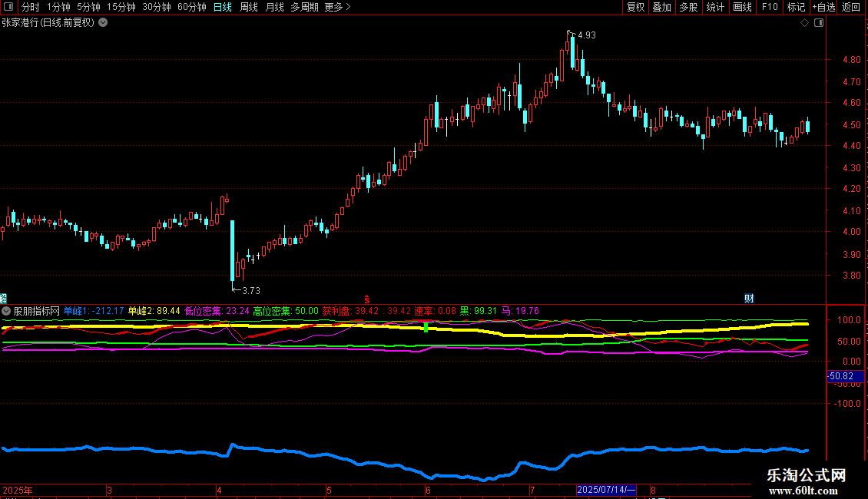868x499 pixels.
Task: Open the dropdown beside 张家港行 title
Action: pyautogui.click(x=103, y=23)
